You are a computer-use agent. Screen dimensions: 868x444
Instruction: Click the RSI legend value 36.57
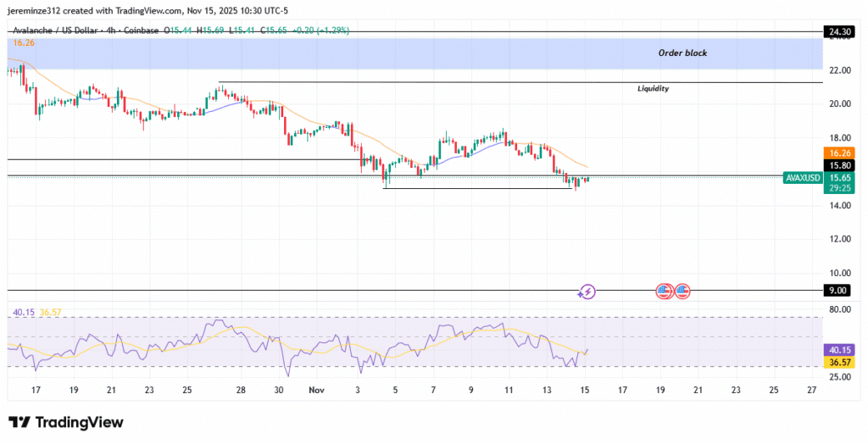(50, 312)
